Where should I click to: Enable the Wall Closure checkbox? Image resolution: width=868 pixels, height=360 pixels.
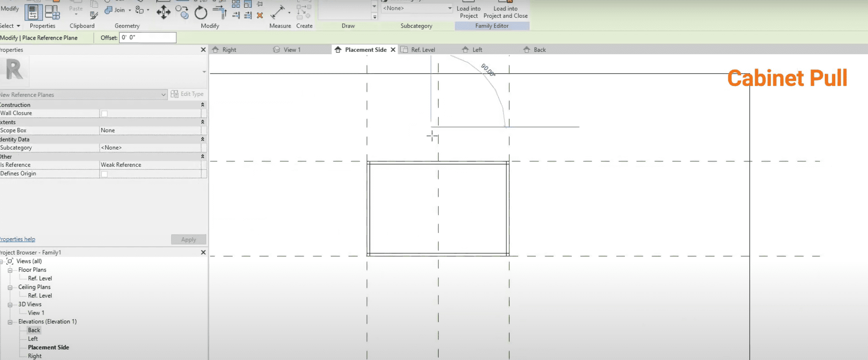click(105, 113)
